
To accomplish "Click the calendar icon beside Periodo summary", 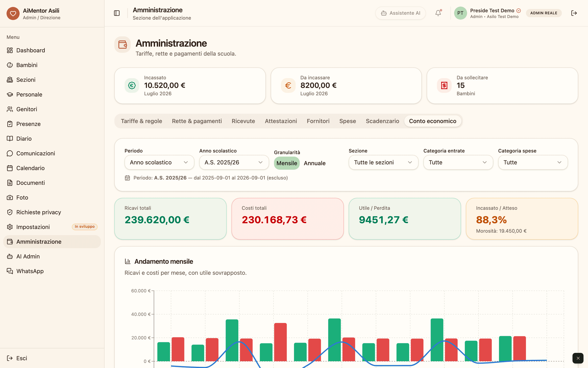I will 127,178.
